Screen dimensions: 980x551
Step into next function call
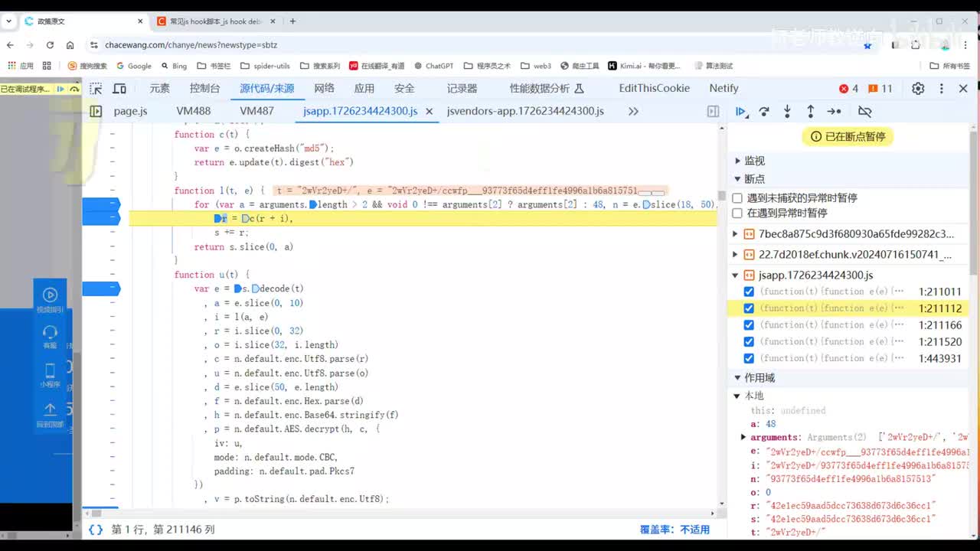pos(787,111)
